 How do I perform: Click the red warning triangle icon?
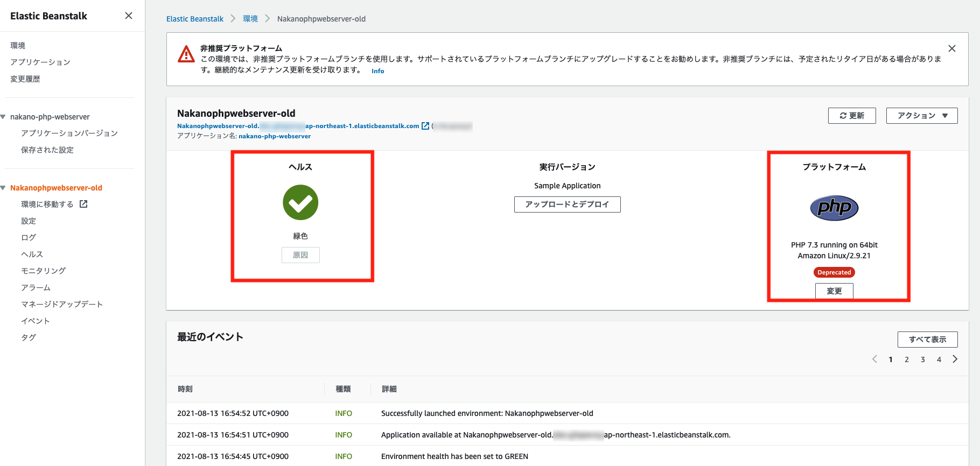point(186,54)
